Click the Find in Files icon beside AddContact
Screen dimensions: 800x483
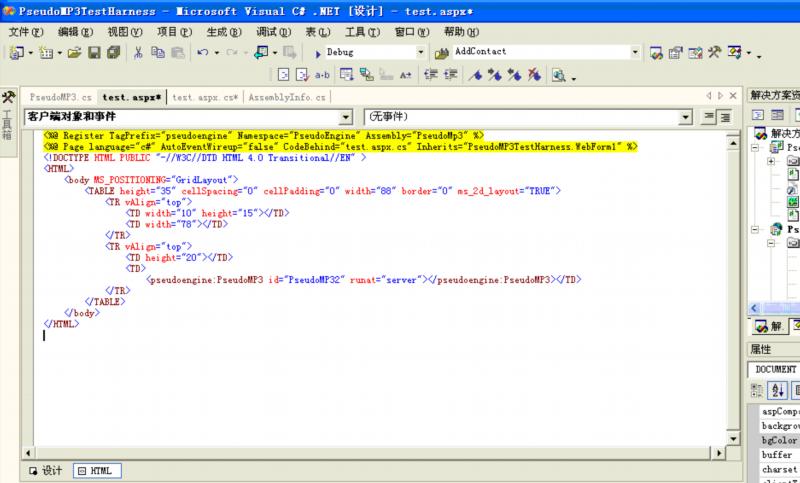(441, 53)
